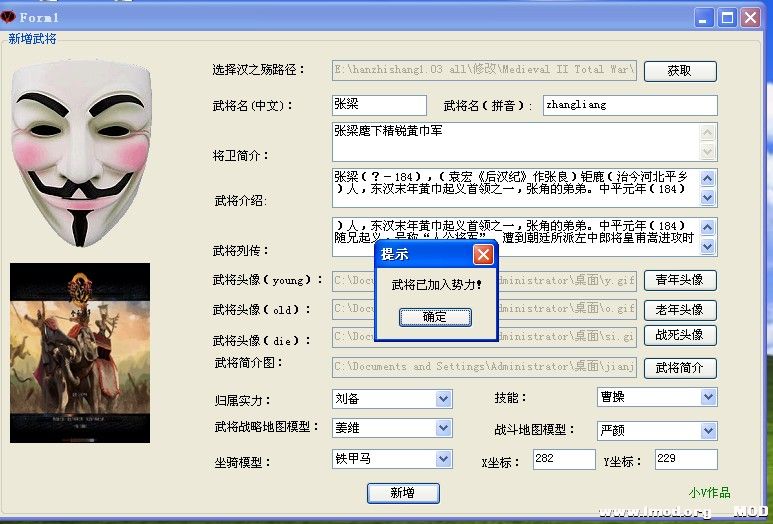This screenshot has height=524, width=773.
Task: Click the Form1 window title icon
Action: pyautogui.click(x=8, y=17)
